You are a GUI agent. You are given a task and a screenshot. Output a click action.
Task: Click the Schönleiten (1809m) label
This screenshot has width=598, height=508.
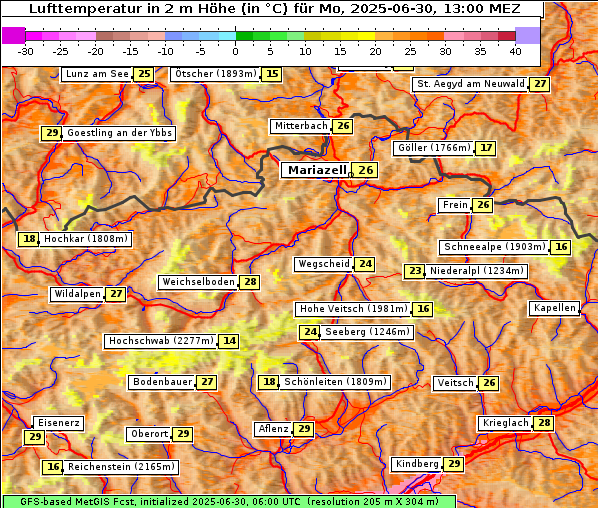click(335, 382)
